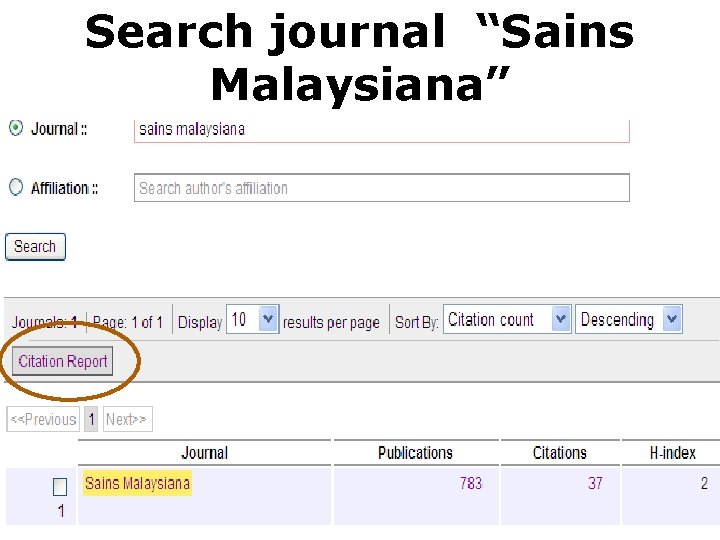Click the Citations column header
The height and width of the screenshot is (540, 720).
coord(560,453)
